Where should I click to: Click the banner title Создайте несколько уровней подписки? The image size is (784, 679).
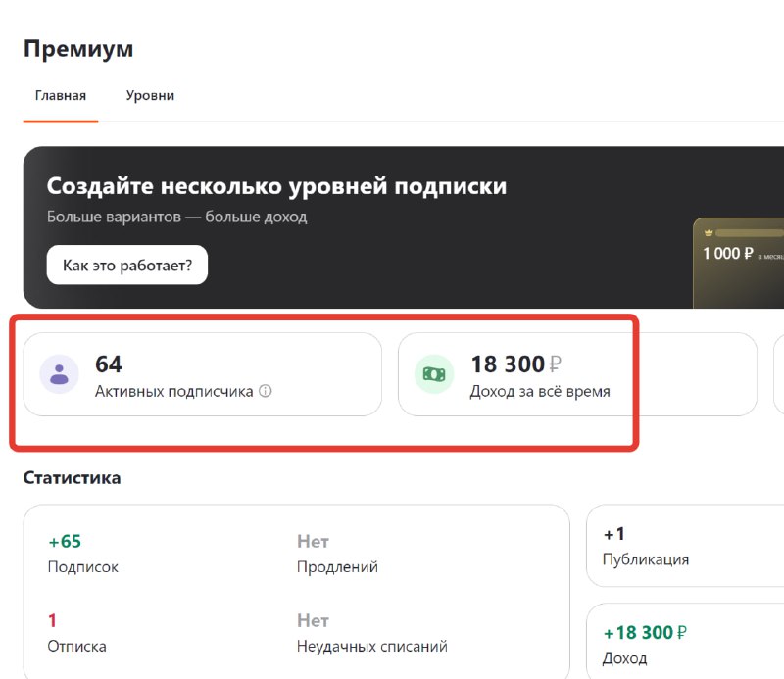(276, 186)
